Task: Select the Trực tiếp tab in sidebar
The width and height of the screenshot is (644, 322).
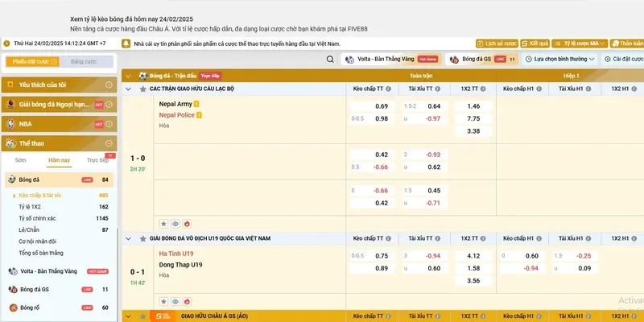Action: [x=97, y=160]
